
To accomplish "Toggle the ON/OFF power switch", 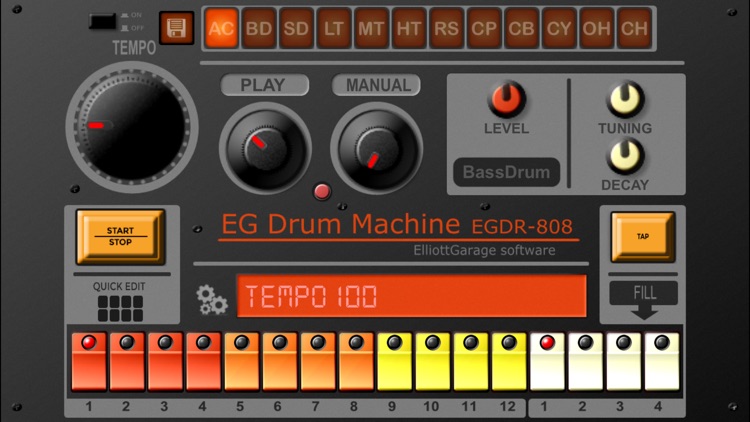I will pyautogui.click(x=102, y=22).
